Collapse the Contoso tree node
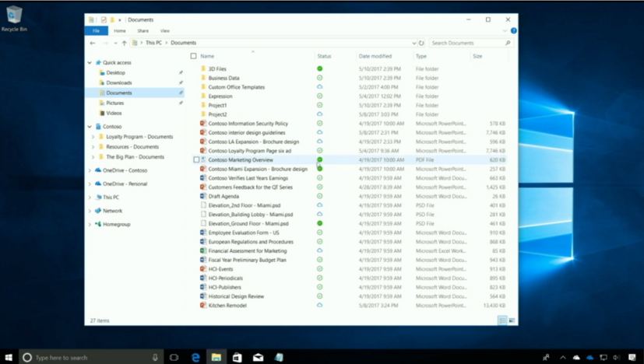Image resolution: width=644 pixels, height=364 pixels. (x=90, y=127)
